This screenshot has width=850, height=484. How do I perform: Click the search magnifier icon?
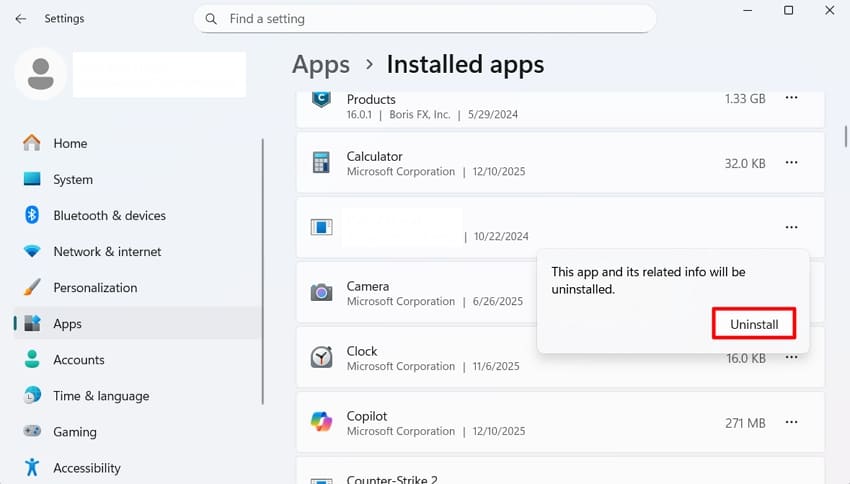[211, 18]
